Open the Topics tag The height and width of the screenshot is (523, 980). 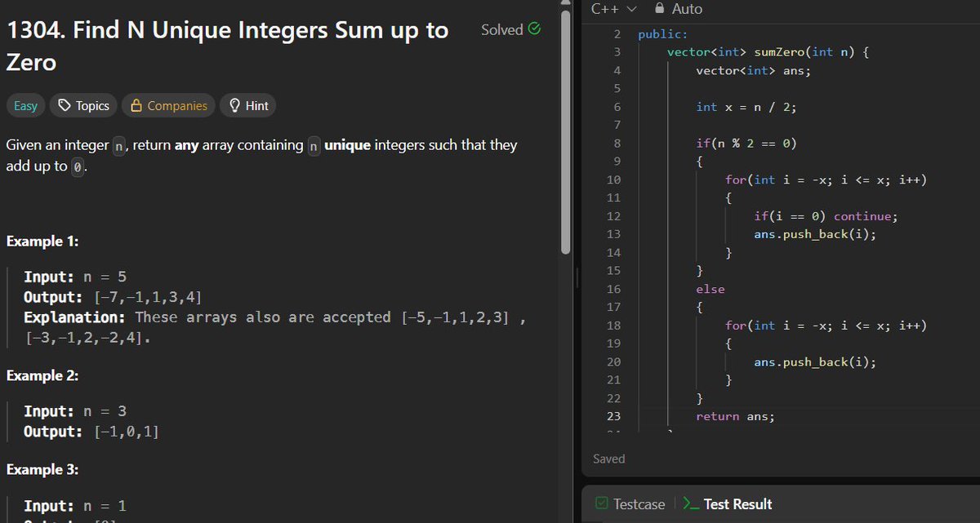(x=82, y=105)
